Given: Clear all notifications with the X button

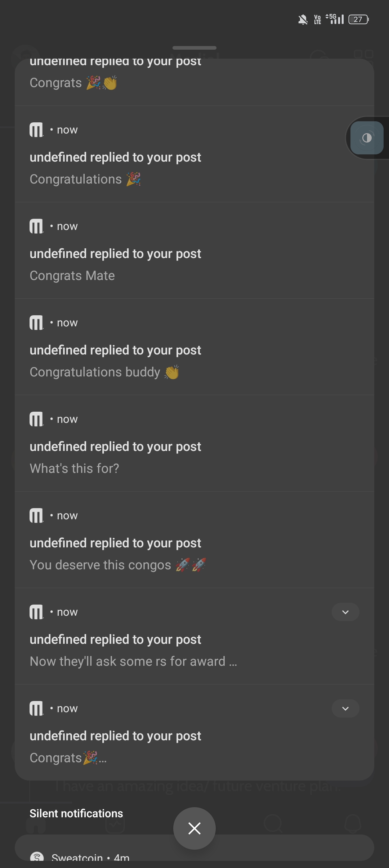Looking at the screenshot, I should pos(194,828).
